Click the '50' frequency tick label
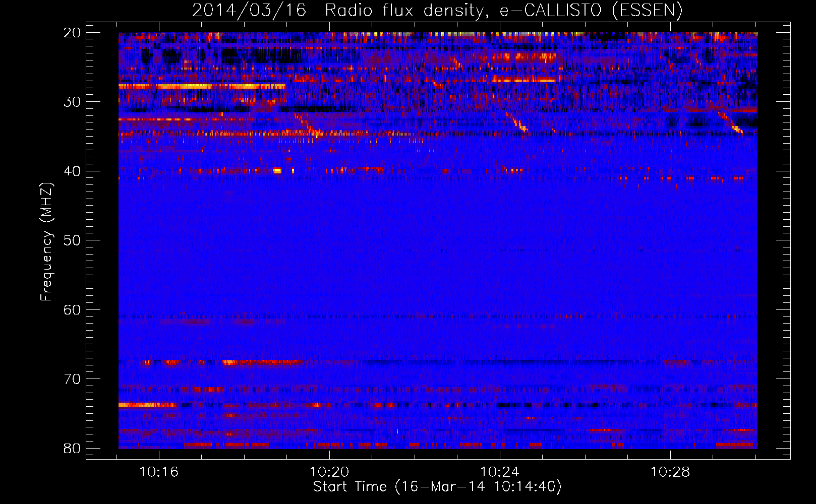 (72, 240)
